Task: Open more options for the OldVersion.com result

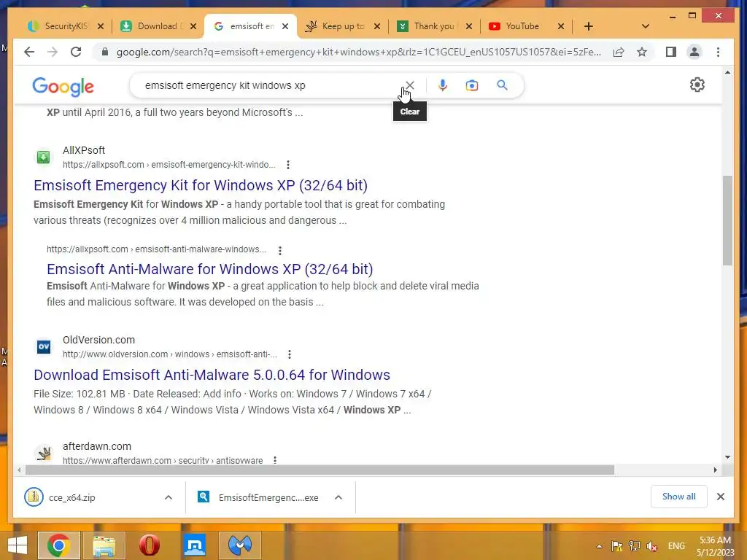Action: 289,354
